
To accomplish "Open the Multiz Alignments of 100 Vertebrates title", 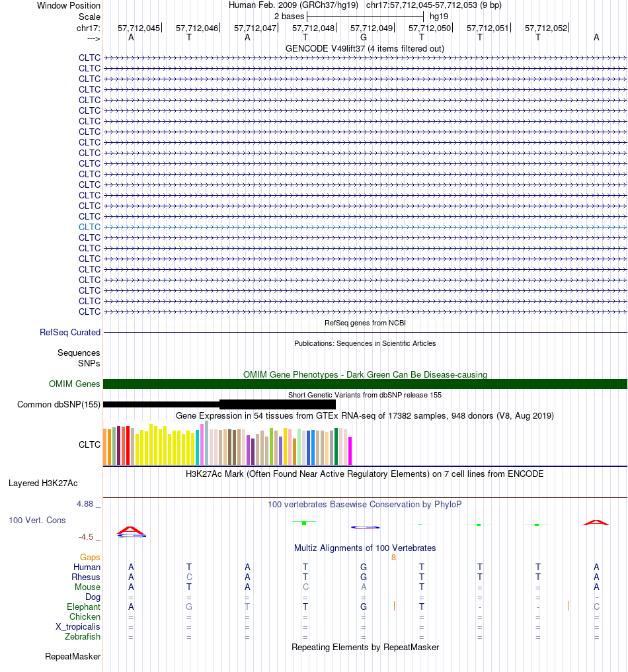I will [365, 548].
